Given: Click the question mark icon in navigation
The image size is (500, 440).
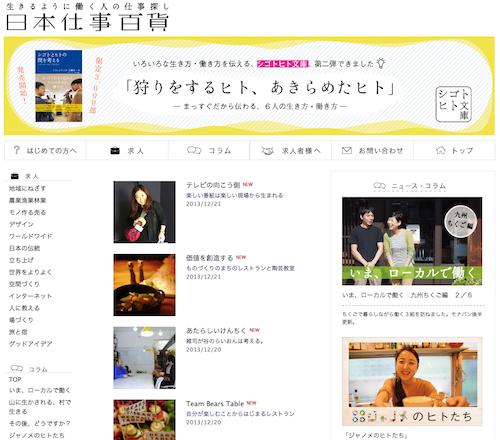Looking at the screenshot, I should click(x=16, y=150).
